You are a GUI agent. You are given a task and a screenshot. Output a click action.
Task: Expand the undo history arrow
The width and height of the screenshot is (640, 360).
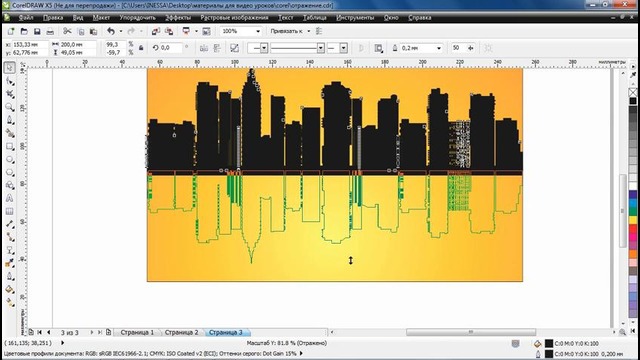(121, 31)
